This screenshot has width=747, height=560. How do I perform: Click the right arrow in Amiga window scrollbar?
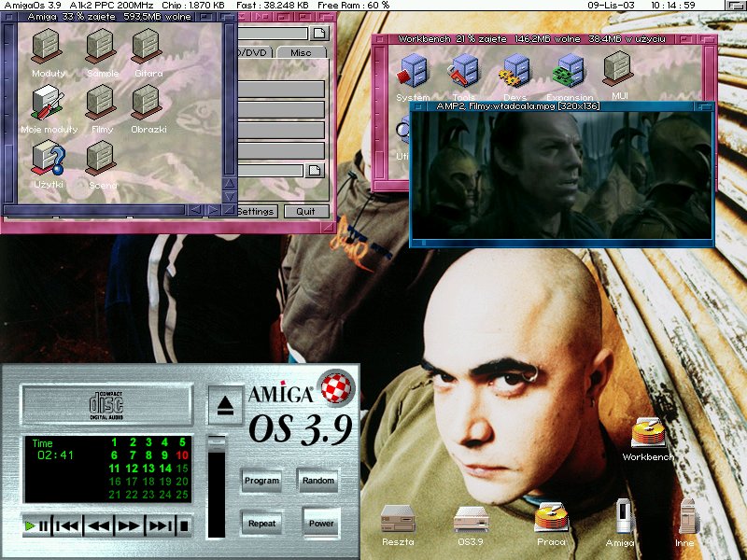coord(213,209)
